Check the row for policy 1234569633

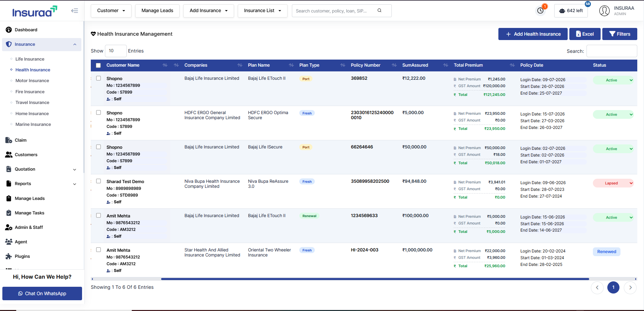(99, 215)
